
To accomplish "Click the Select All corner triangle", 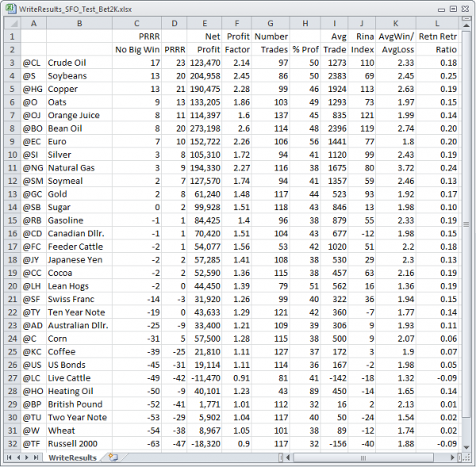I will [10, 23].
